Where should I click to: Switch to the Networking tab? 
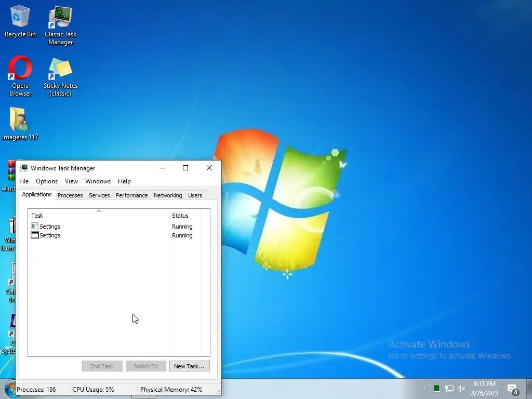[x=168, y=195]
